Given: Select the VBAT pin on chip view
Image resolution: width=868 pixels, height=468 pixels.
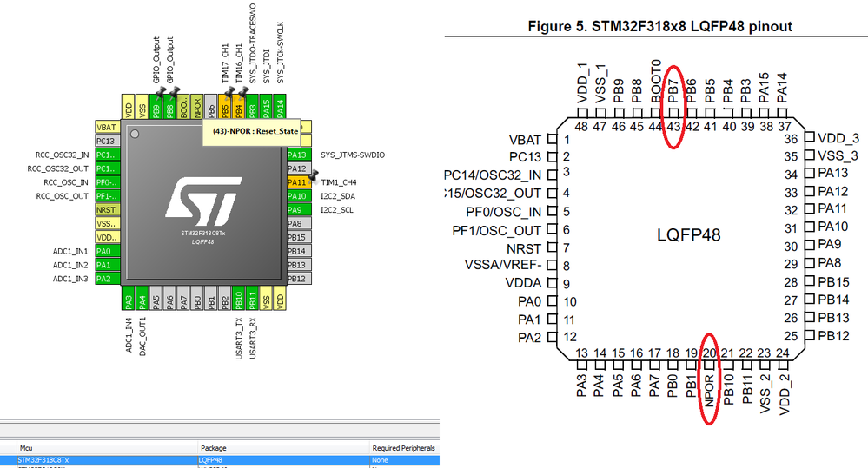Looking at the screenshot, I should coord(108,128).
